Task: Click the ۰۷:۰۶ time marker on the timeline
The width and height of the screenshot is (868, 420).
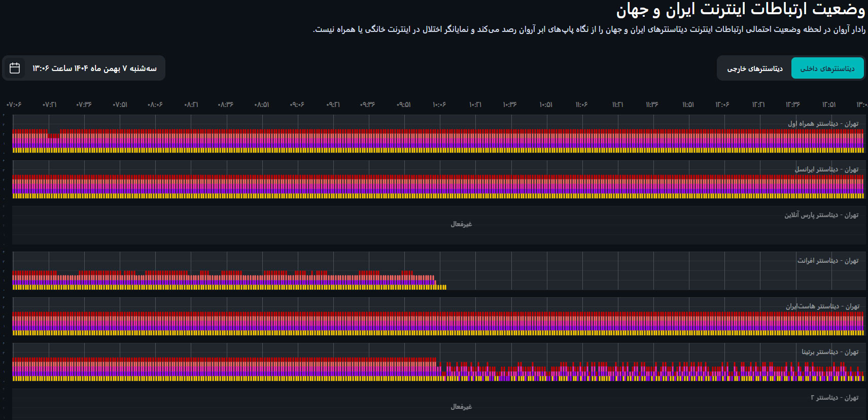Action: pyautogui.click(x=14, y=104)
